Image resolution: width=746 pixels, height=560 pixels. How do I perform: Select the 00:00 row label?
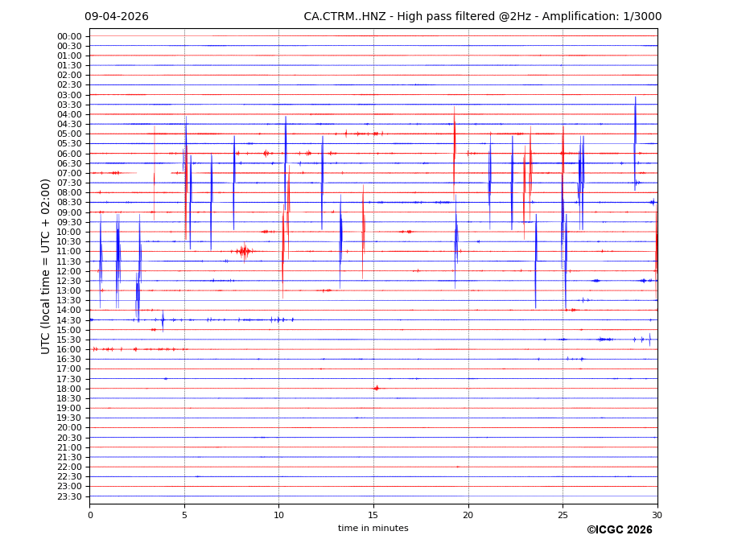pyautogui.click(x=69, y=36)
